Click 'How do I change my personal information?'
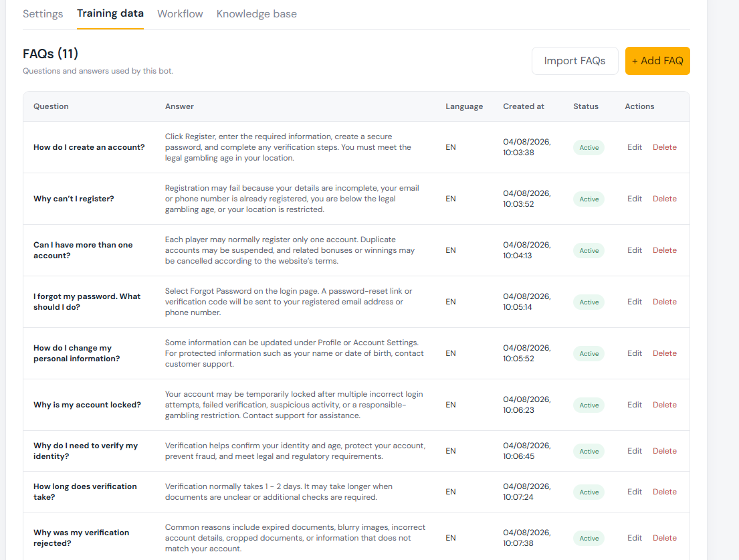Screen dimensions: 739x560 coord(76,353)
